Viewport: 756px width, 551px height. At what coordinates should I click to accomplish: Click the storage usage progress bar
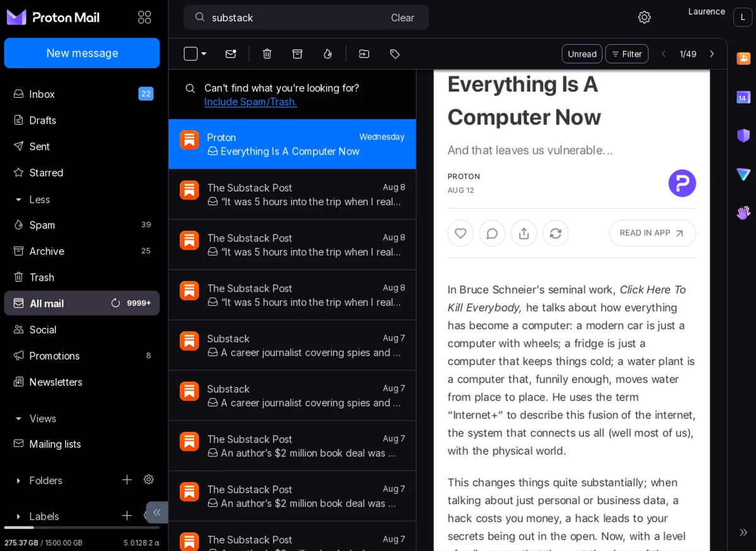[82, 528]
